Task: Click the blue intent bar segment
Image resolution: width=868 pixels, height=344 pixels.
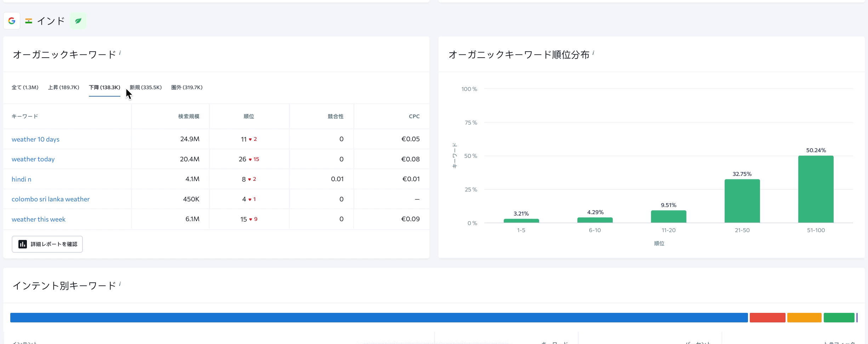Action: pyautogui.click(x=379, y=317)
